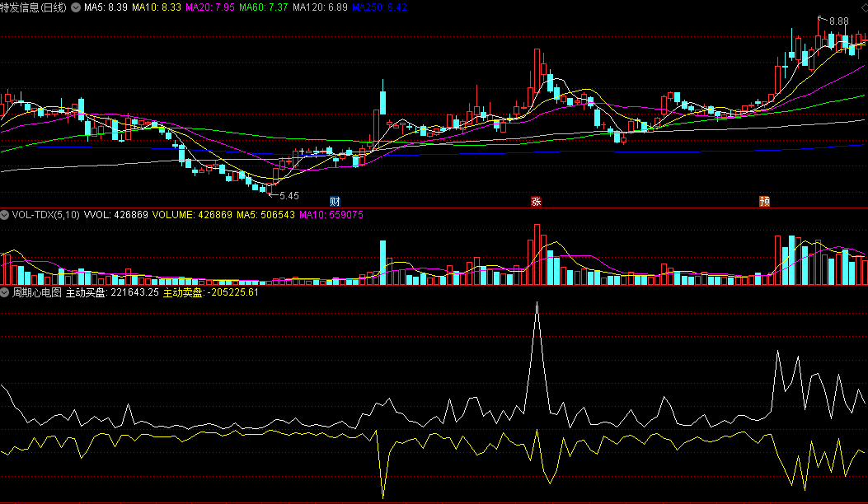
Task: Click the VOLUME: 426869 value
Action: point(192,215)
